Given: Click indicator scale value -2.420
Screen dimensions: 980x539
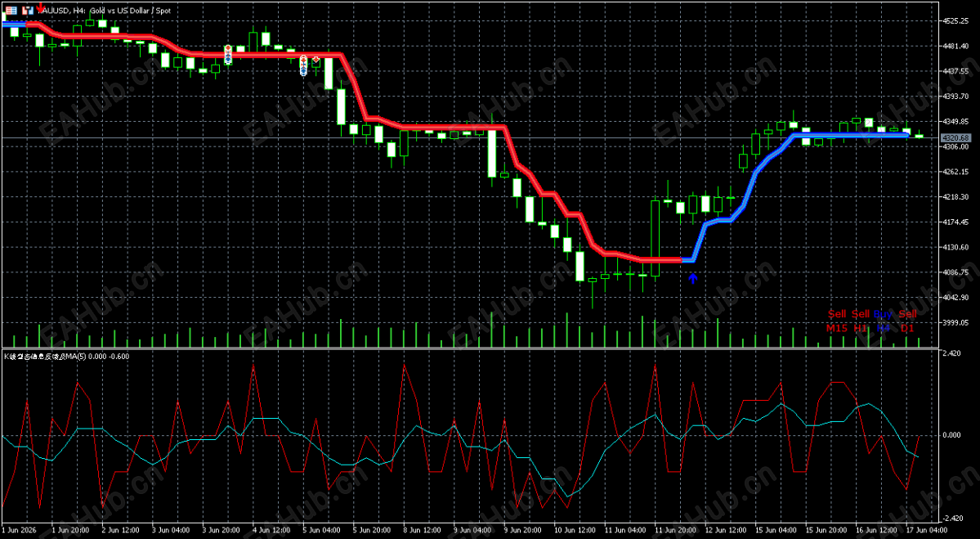Looking at the screenshot, I should tap(952, 519).
